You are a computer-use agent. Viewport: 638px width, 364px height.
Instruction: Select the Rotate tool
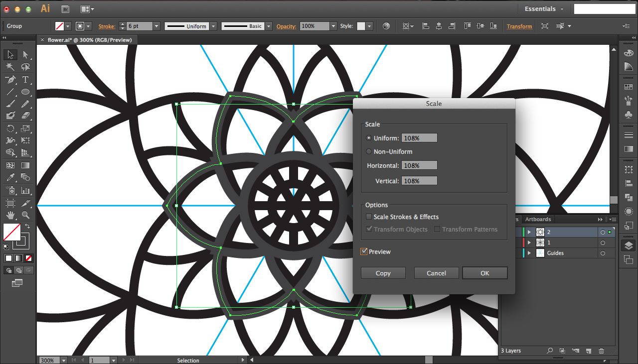tap(10, 128)
